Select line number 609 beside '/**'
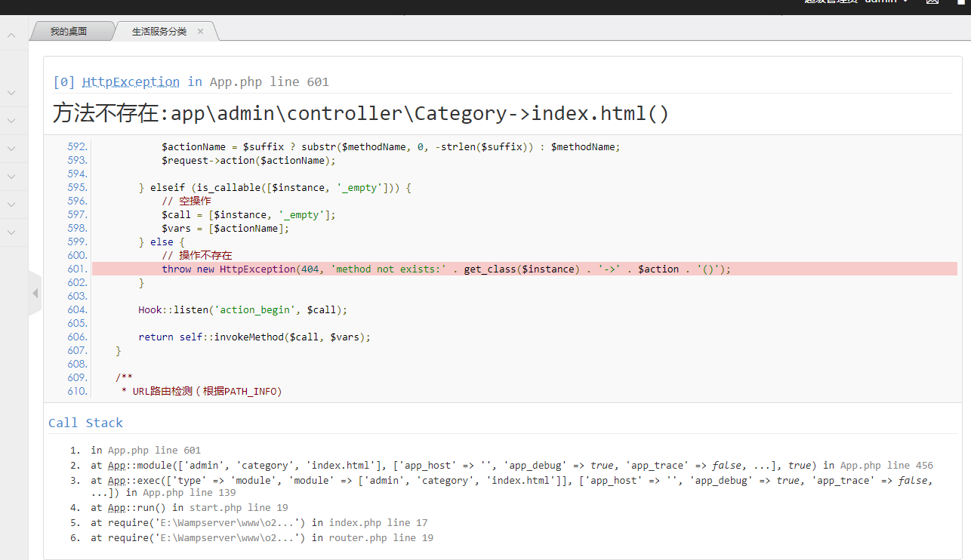The height and width of the screenshot is (560, 971). pyautogui.click(x=77, y=377)
